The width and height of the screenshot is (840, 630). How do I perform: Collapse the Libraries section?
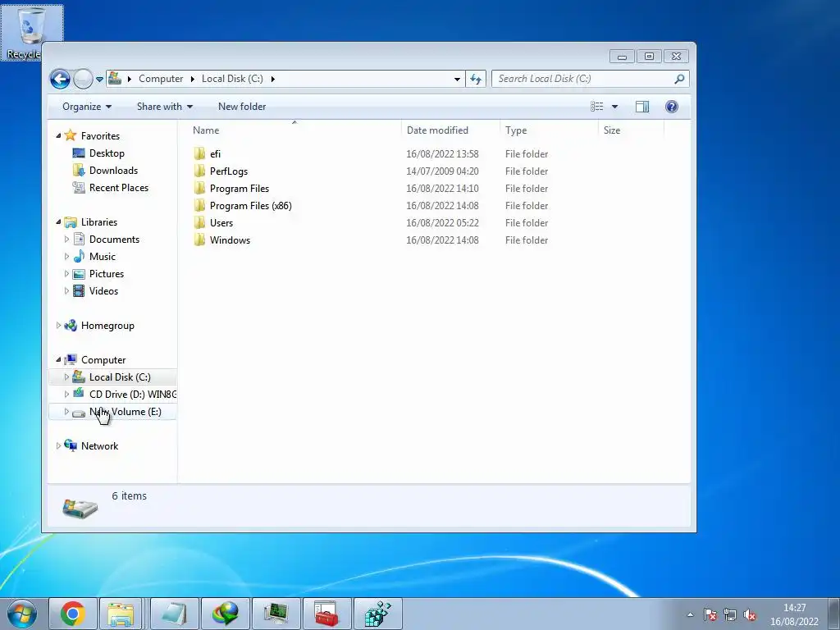tap(58, 222)
